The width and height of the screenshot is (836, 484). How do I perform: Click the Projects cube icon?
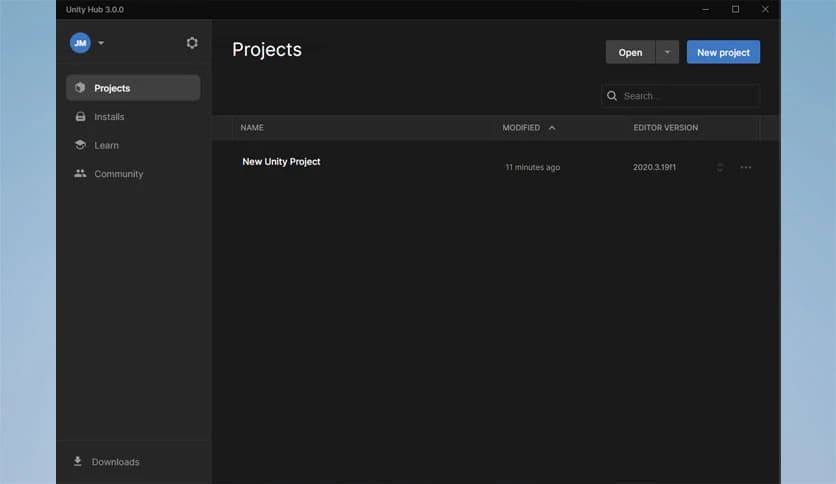(80, 87)
